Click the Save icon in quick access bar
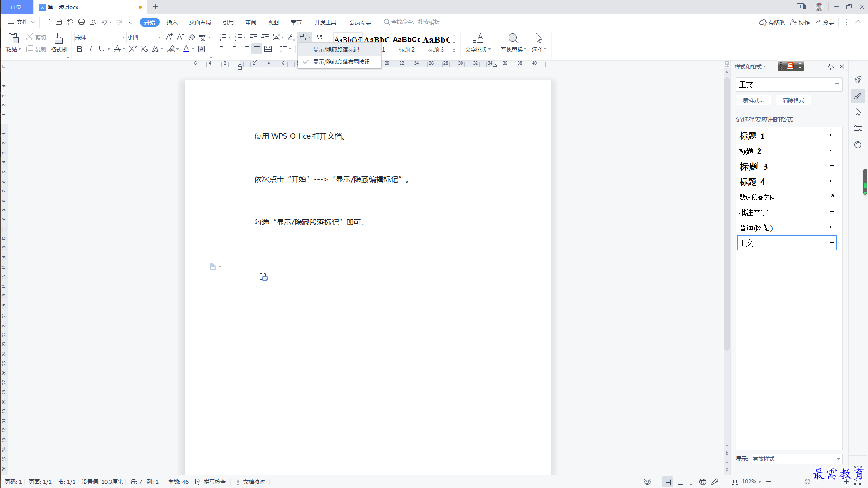The image size is (868, 488). [59, 22]
